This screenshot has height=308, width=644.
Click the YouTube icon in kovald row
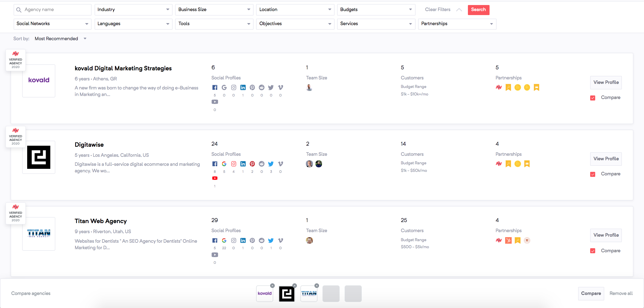[215, 102]
